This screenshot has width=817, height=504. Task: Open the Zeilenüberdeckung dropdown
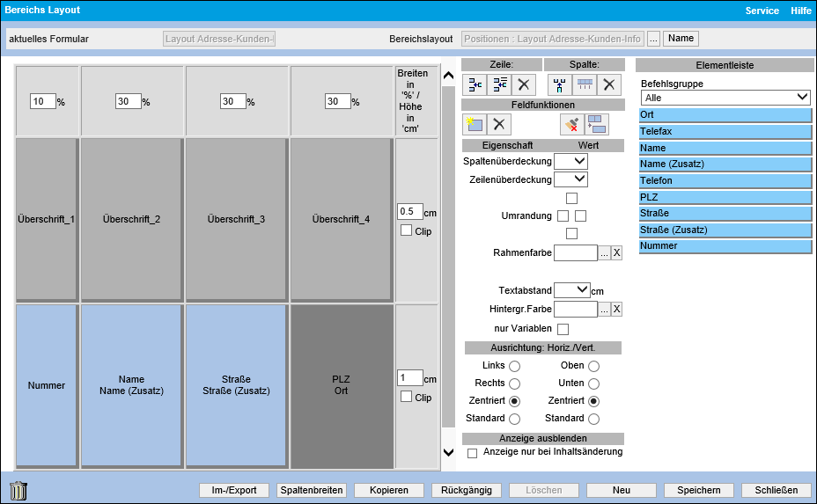pos(571,179)
